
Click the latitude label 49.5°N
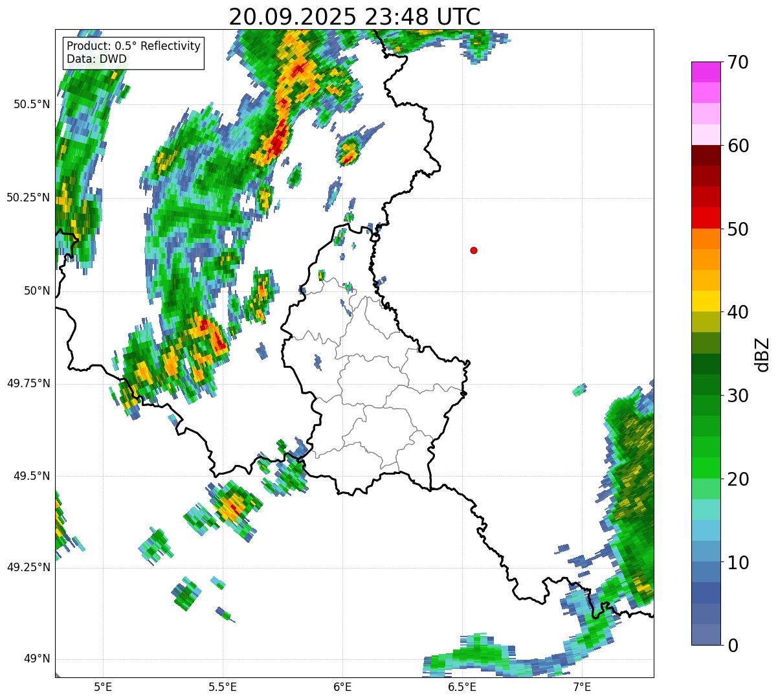pos(32,476)
